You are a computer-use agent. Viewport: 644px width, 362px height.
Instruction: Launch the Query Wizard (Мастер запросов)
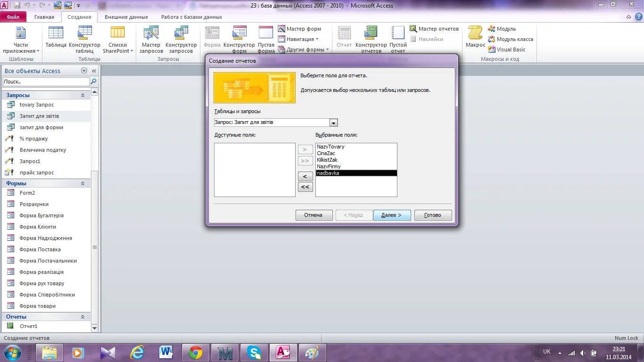point(151,40)
